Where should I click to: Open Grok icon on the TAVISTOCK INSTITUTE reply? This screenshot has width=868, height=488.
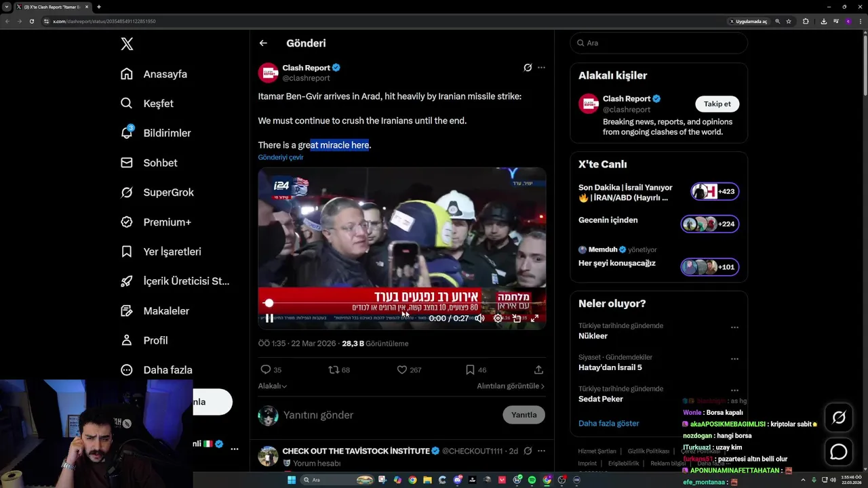coord(528,451)
